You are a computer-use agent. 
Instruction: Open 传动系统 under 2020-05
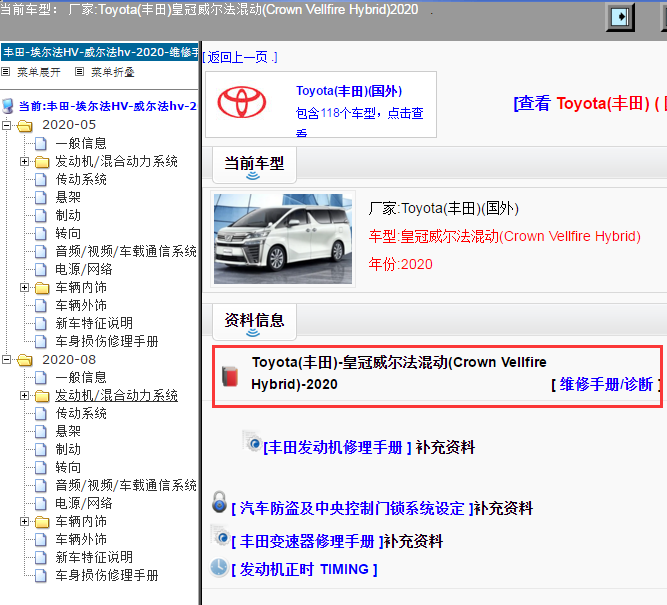(x=81, y=180)
